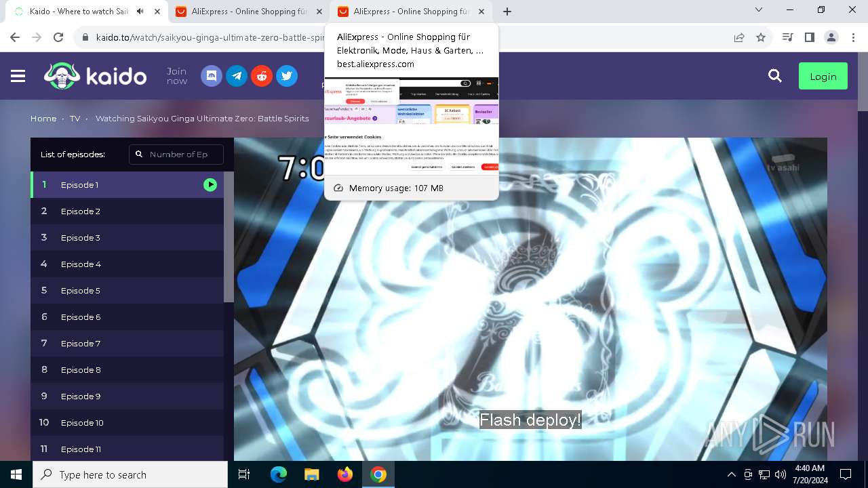868x488 pixels.
Task: Close the second AliExpress tab
Action: 319,12
